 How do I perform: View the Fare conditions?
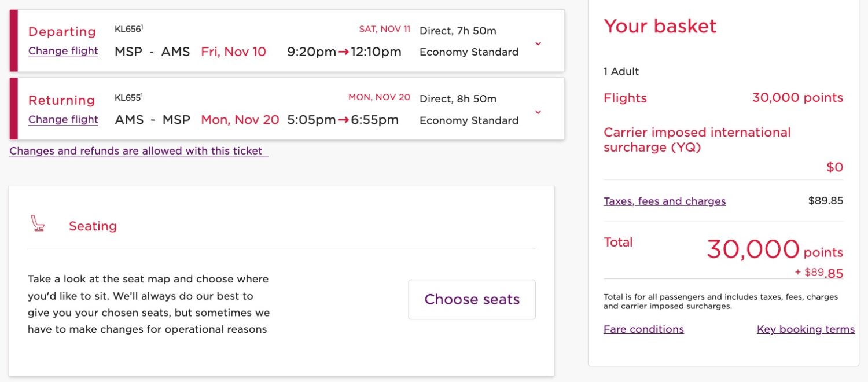coord(643,329)
